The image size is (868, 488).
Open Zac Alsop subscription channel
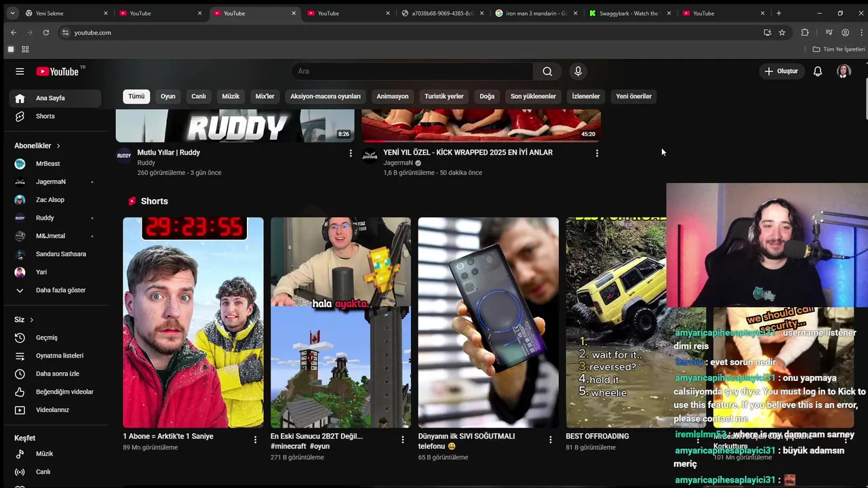[55, 200]
